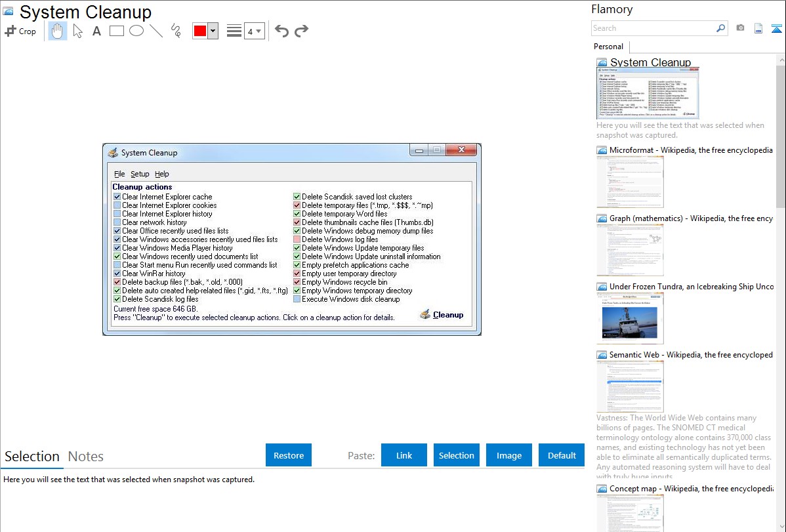Open the line width 4 dropdown
The image size is (786, 532).
254,31
